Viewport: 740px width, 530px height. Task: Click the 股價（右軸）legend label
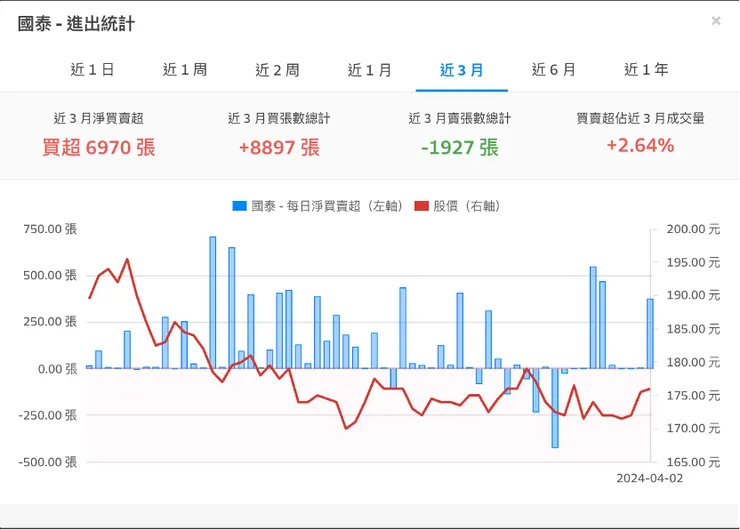(x=466, y=206)
